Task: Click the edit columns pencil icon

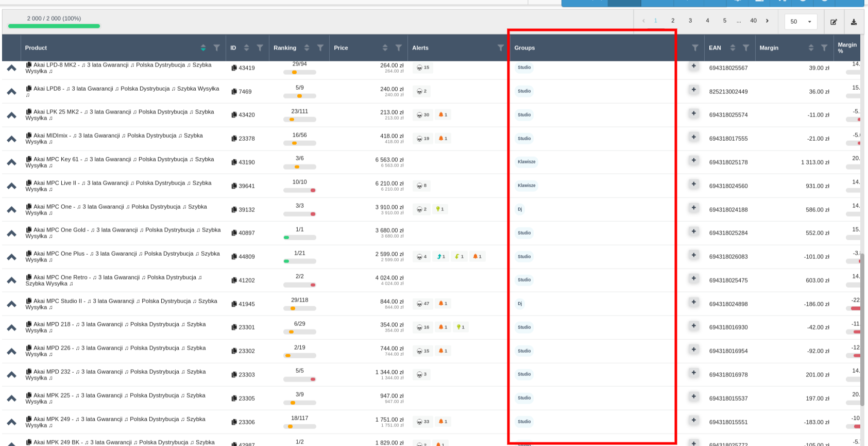Action: point(833,22)
